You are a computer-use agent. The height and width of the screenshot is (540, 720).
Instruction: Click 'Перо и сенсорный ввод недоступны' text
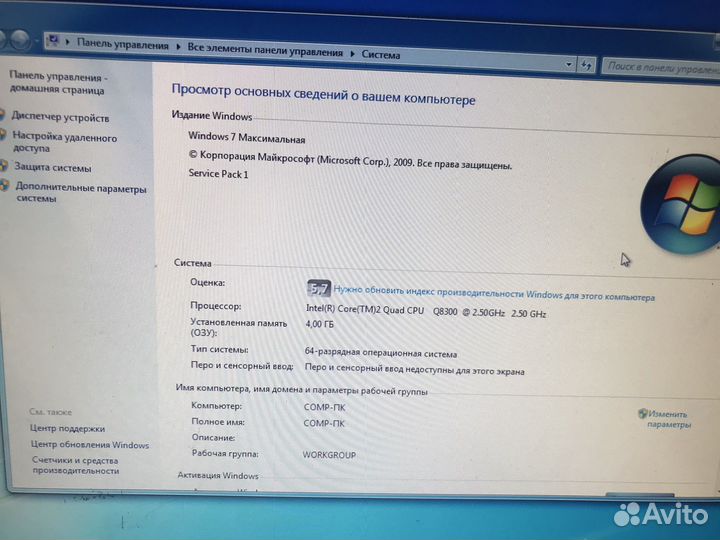coord(415,369)
